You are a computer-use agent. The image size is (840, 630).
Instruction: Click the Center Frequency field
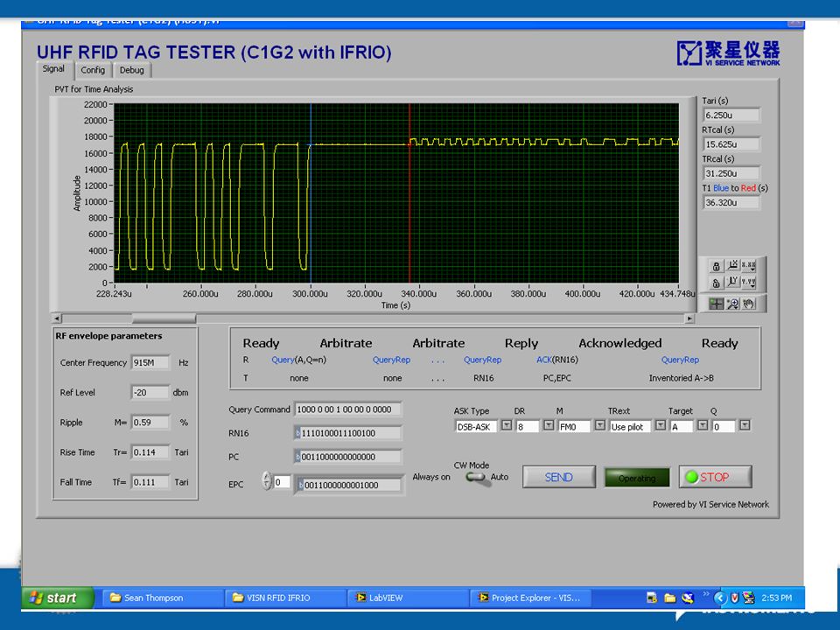pos(150,362)
